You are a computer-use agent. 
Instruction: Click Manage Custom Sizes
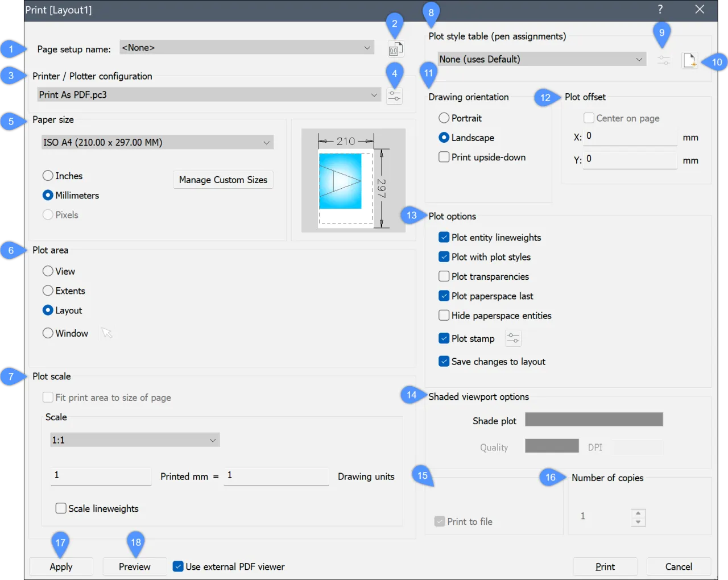click(223, 179)
